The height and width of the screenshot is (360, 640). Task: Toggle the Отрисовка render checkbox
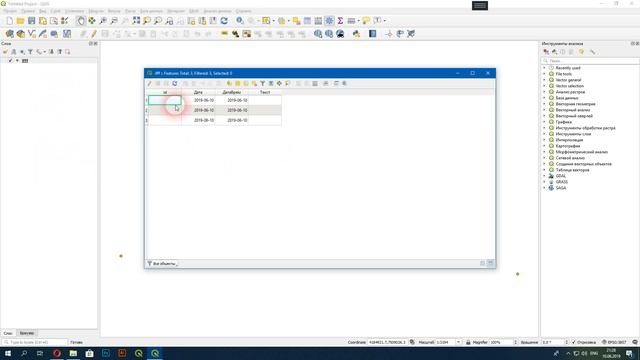574,342
